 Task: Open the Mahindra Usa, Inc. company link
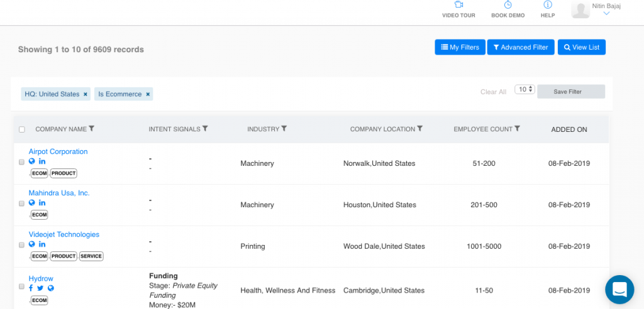tap(59, 193)
